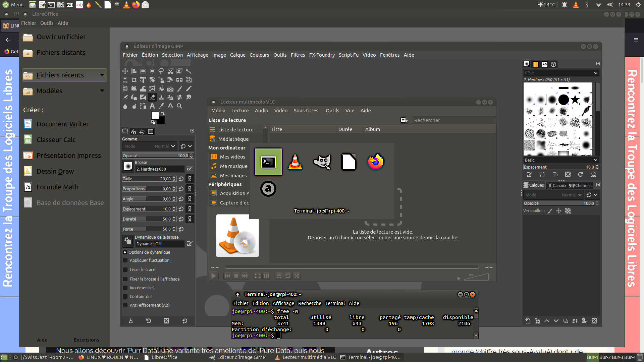
Task: Click the Extensions button in LibreOffice
Action: click(86, 340)
